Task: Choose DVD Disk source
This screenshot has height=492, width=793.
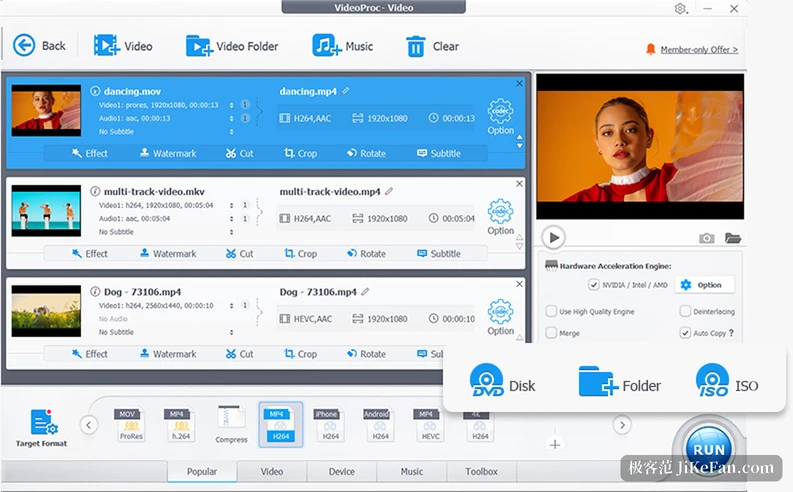Action: pos(502,381)
